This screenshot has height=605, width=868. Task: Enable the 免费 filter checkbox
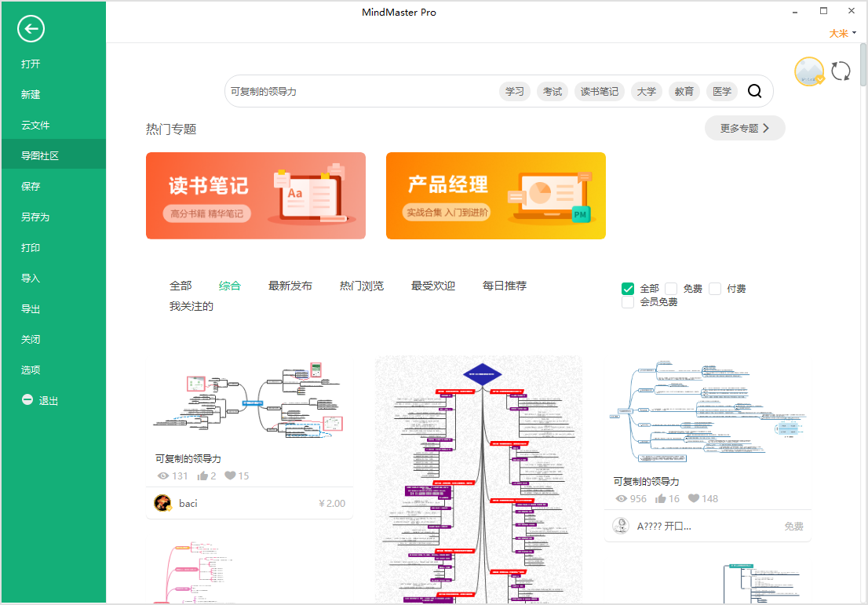pos(671,289)
